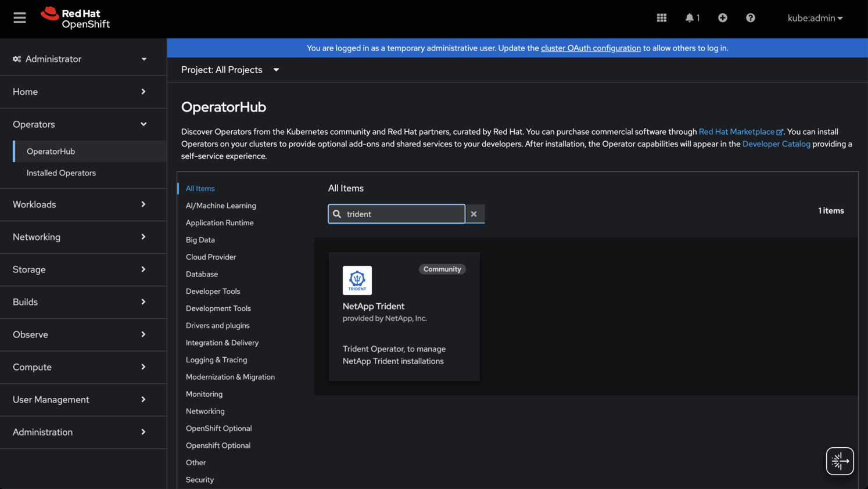Click the Red Hat OpenShift logo
Image resolution: width=868 pixels, height=489 pixels.
point(76,18)
